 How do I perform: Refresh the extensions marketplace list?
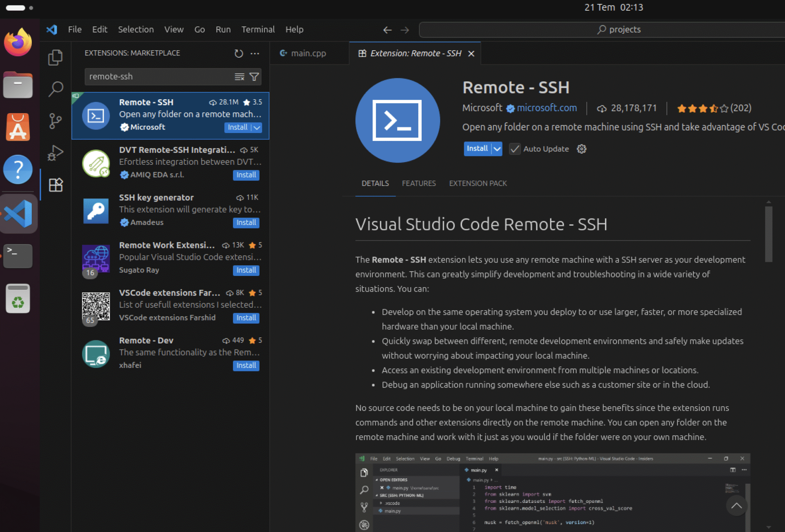point(238,54)
